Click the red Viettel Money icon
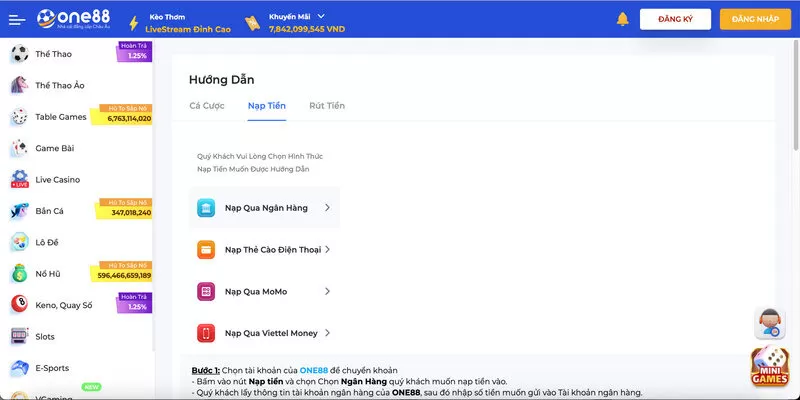The image size is (800, 400). [x=205, y=333]
